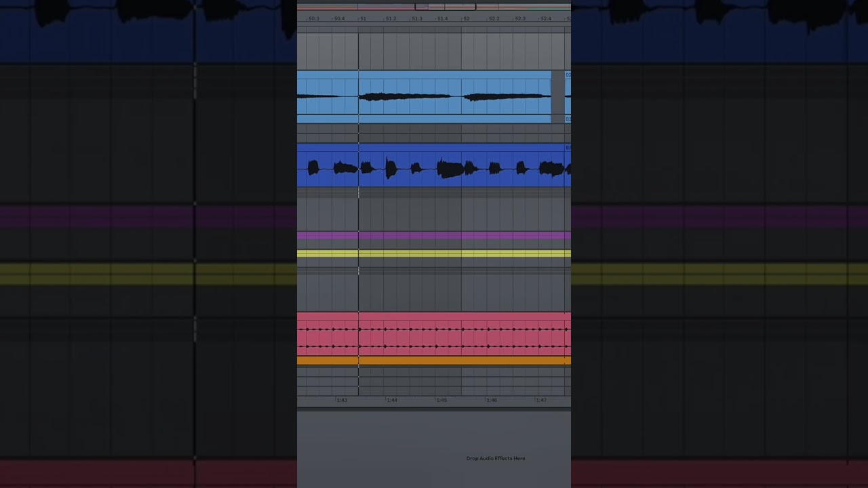This screenshot has width=868, height=488.
Task: Click beat marker 50.3 on the ruler
Action: tap(313, 19)
